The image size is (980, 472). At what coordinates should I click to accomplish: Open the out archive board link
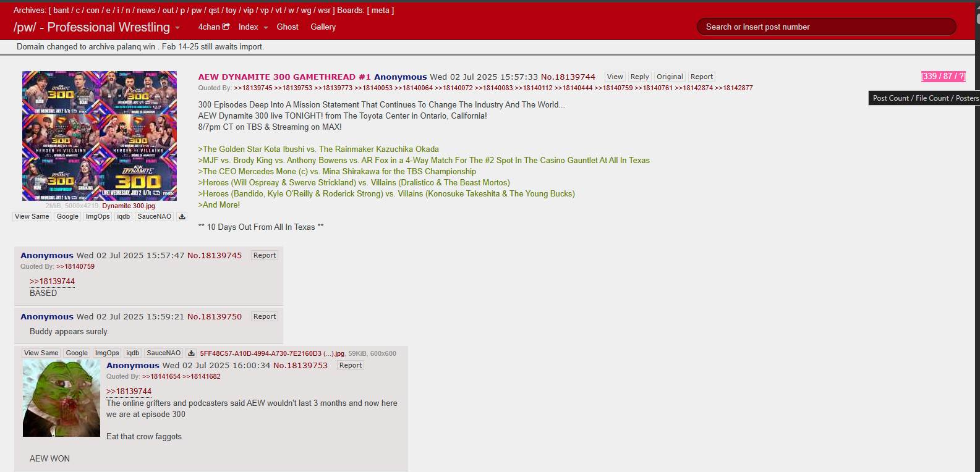tap(168, 10)
